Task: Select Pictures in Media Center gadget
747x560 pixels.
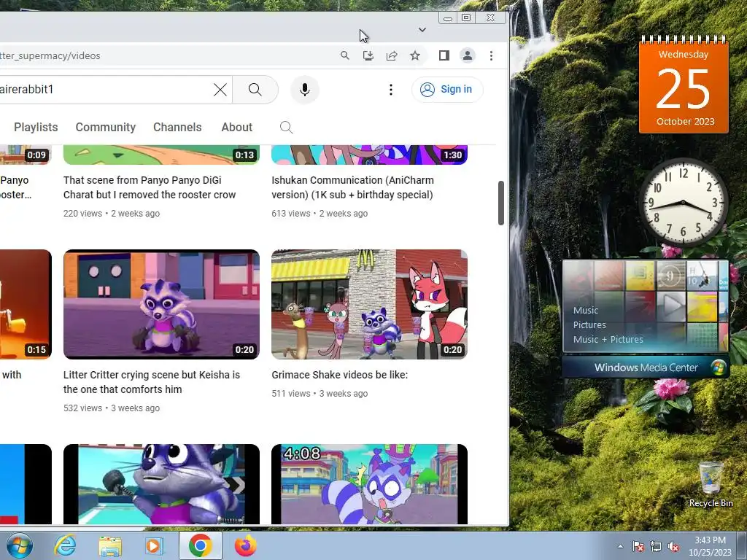Action: (589, 324)
